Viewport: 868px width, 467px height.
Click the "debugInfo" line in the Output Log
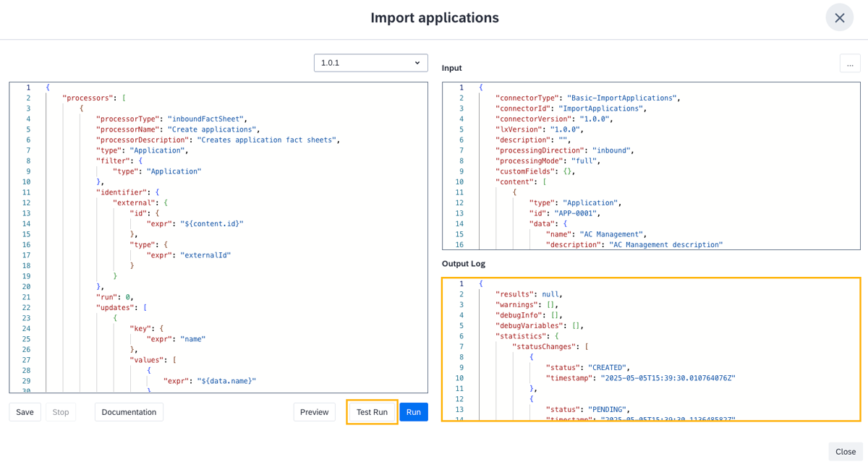pyautogui.click(x=529, y=315)
